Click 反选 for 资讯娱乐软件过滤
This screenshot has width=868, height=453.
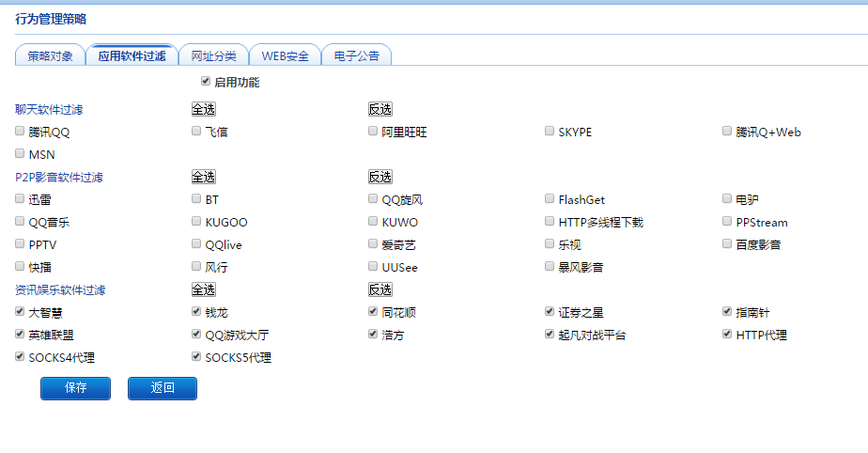tap(380, 289)
